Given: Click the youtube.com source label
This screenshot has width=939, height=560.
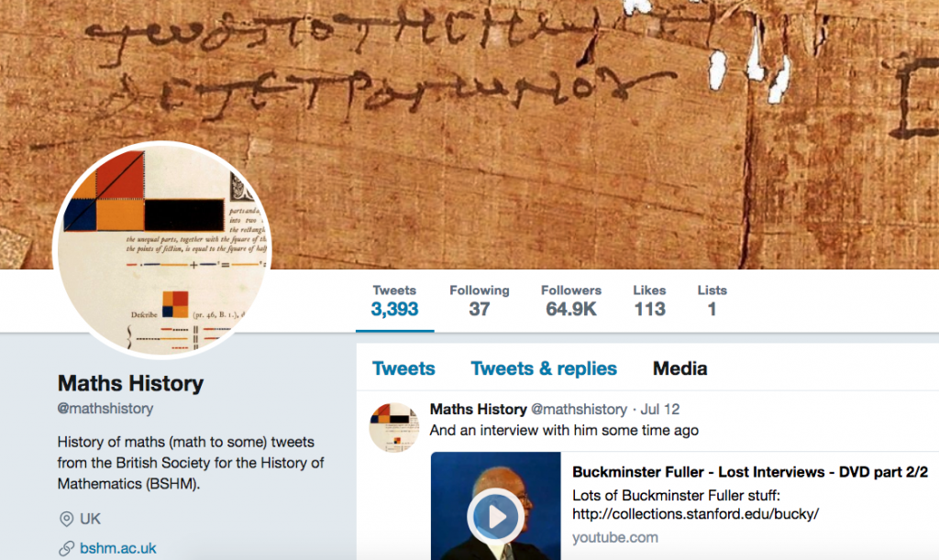Looking at the screenshot, I should [x=615, y=537].
